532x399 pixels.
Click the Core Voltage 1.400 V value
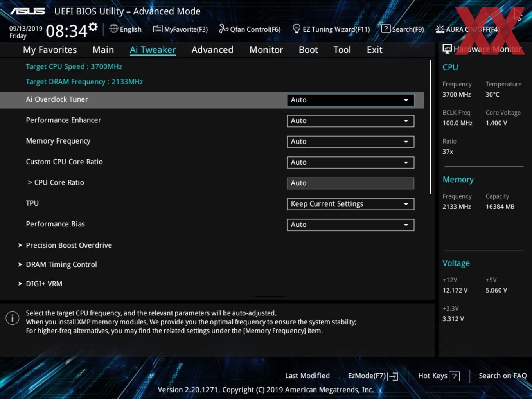(496, 123)
